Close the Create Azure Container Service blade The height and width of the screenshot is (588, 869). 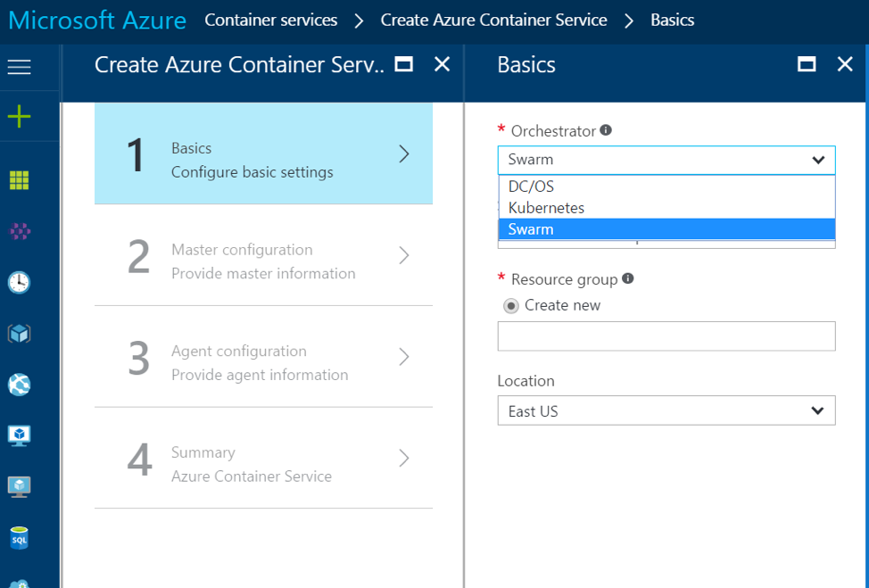(442, 64)
